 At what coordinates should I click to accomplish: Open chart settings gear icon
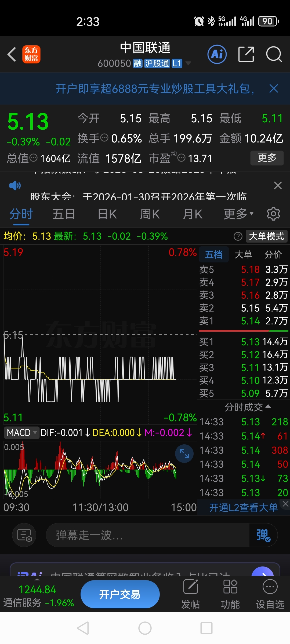[x=273, y=214]
